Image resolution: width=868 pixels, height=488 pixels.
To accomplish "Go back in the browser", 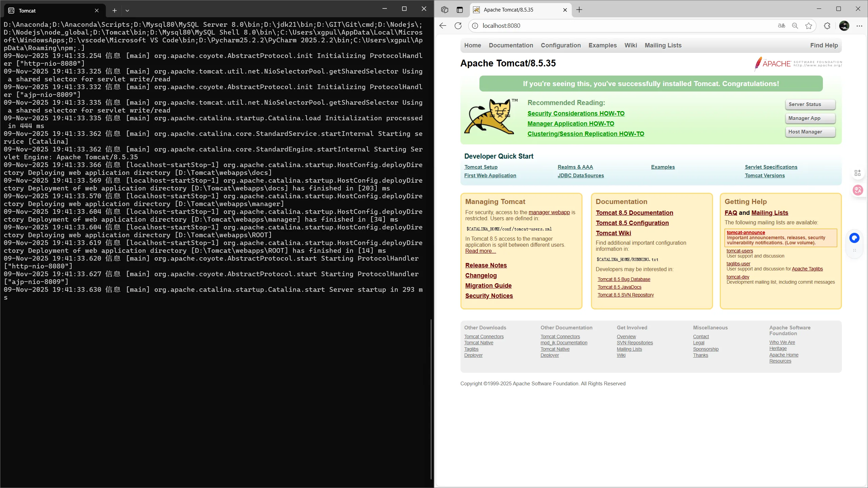I will (x=443, y=26).
